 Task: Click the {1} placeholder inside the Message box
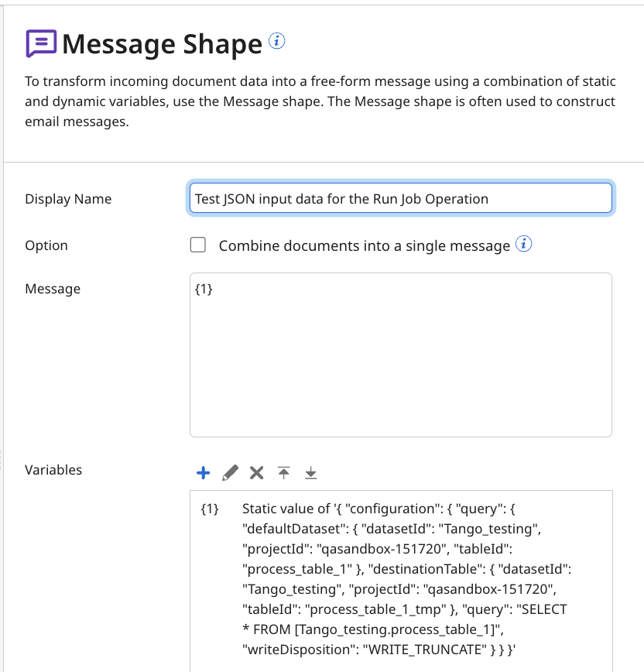(x=204, y=289)
